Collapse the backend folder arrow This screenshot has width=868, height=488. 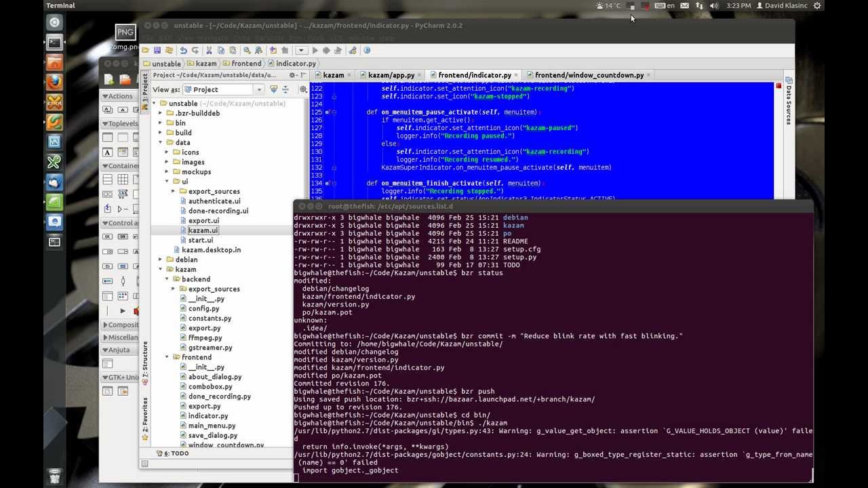[x=167, y=279]
